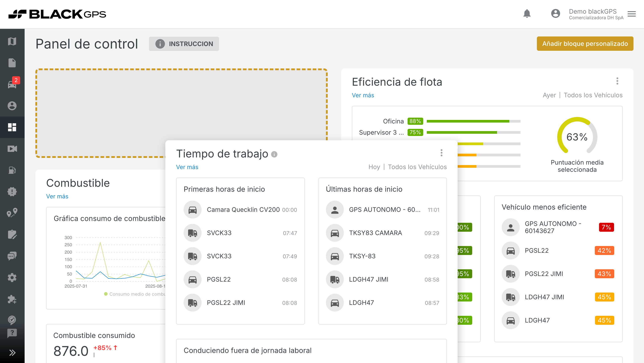
Task: Click LDGH47 car icon in menos eficiente
Action: tap(510, 320)
